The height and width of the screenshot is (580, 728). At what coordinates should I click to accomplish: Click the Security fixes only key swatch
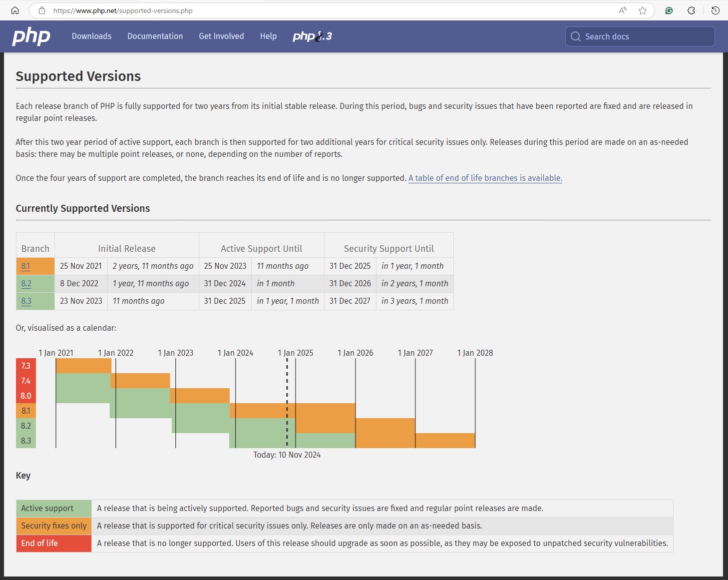point(54,526)
